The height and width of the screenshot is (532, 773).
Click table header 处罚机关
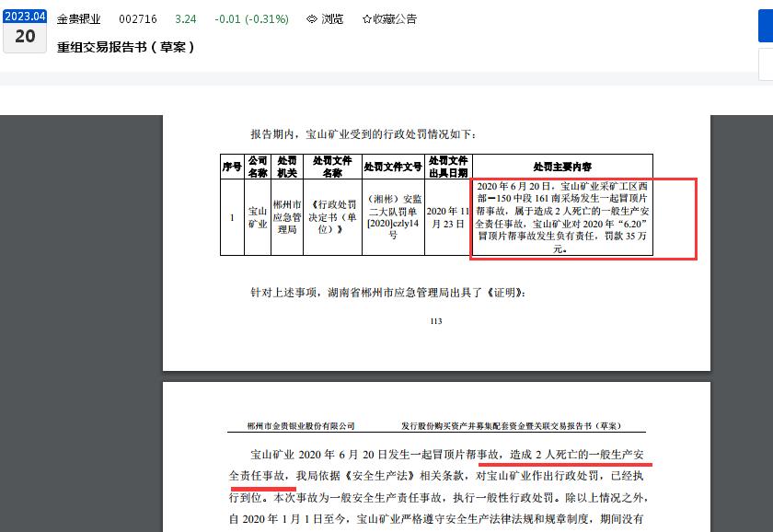(287, 167)
